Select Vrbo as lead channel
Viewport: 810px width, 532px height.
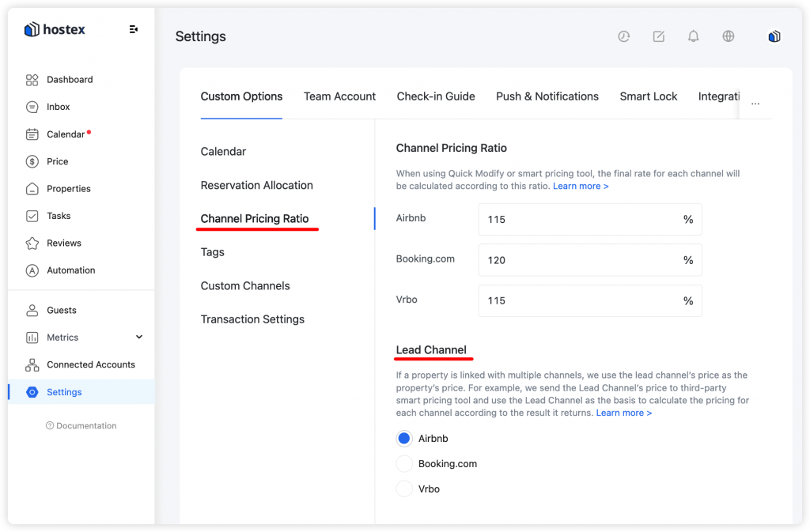(404, 489)
